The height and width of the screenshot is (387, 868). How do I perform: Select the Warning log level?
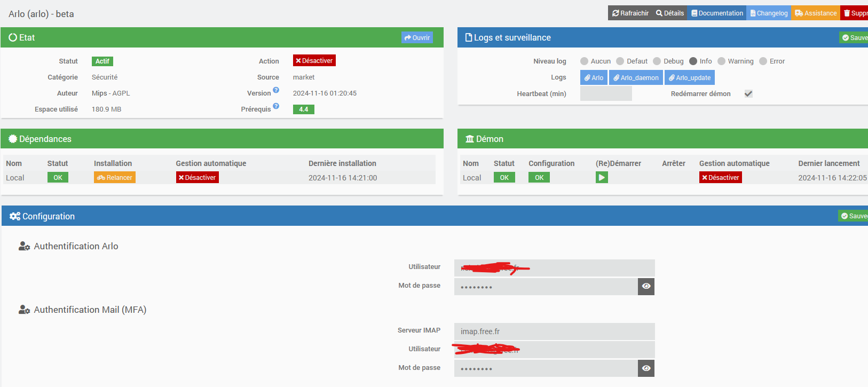coord(722,61)
